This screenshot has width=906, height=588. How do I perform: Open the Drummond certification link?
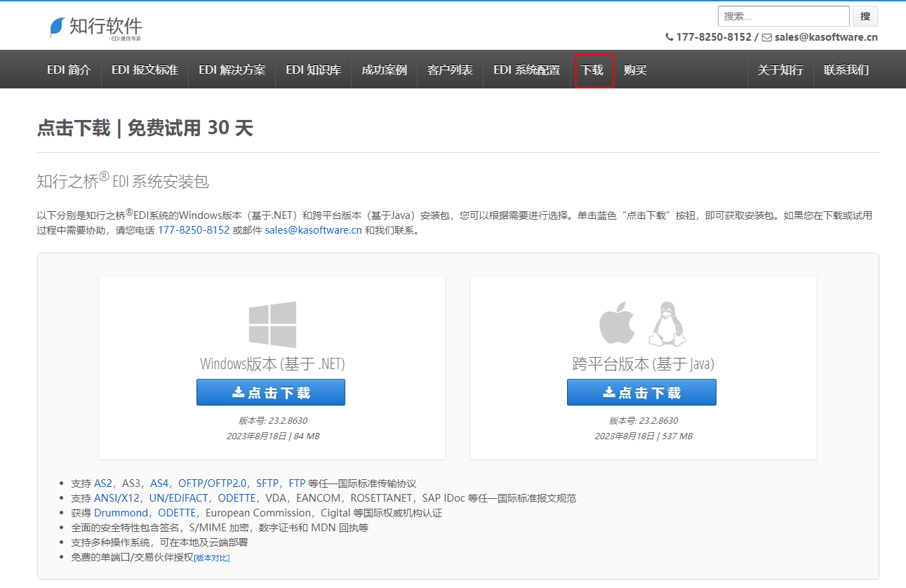[121, 513]
